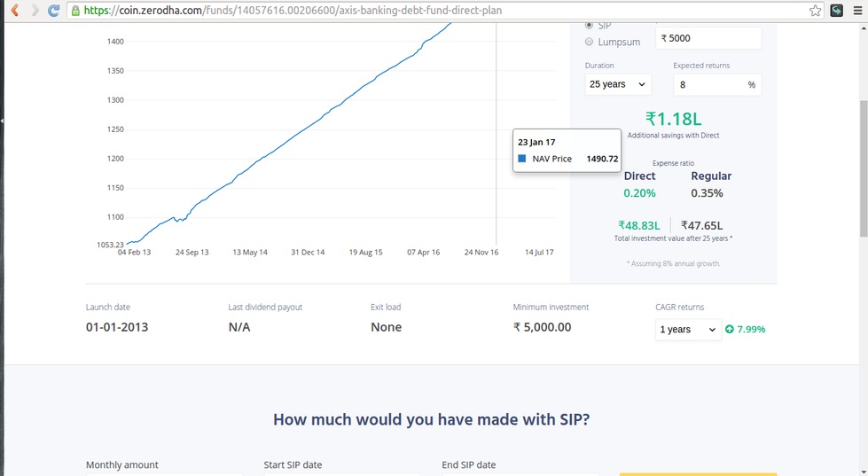The width and height of the screenshot is (868, 476).
Task: Click the Exit load None value
Action: coord(386,327)
